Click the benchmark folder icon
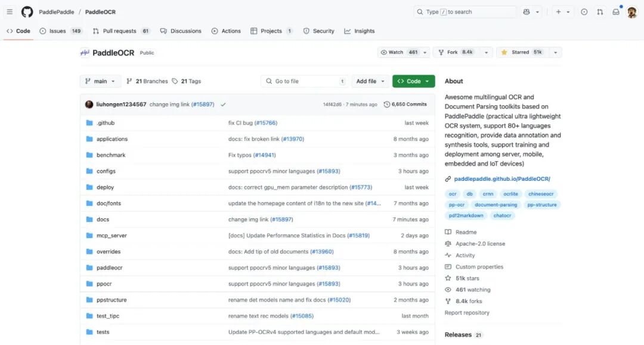 (89, 155)
